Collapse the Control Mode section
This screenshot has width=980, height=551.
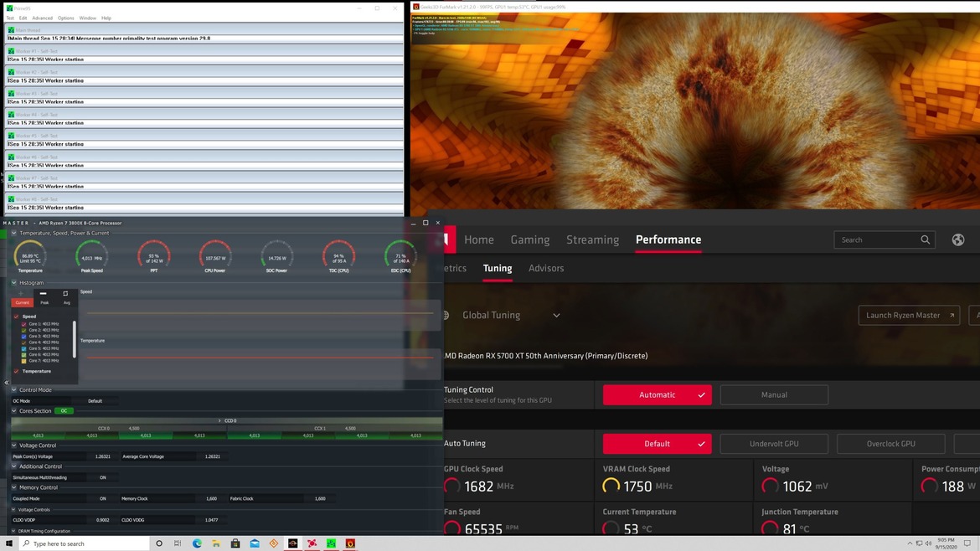(x=13, y=390)
